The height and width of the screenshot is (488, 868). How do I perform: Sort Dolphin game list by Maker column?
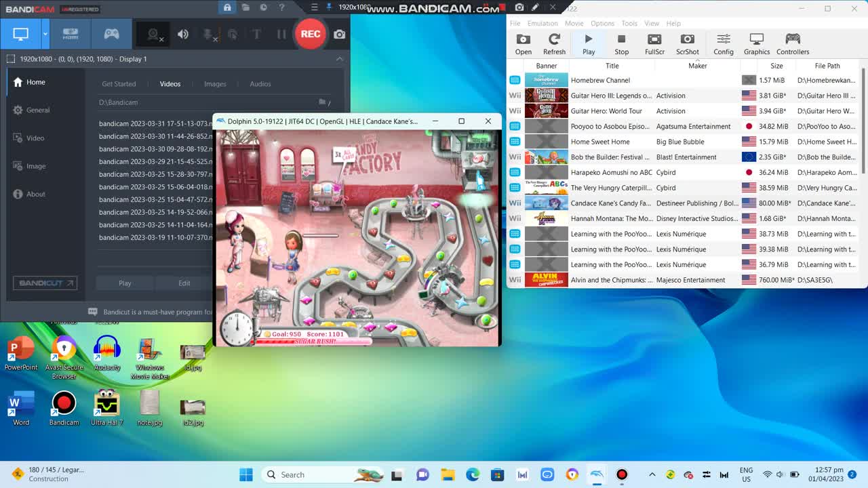[x=697, y=66]
